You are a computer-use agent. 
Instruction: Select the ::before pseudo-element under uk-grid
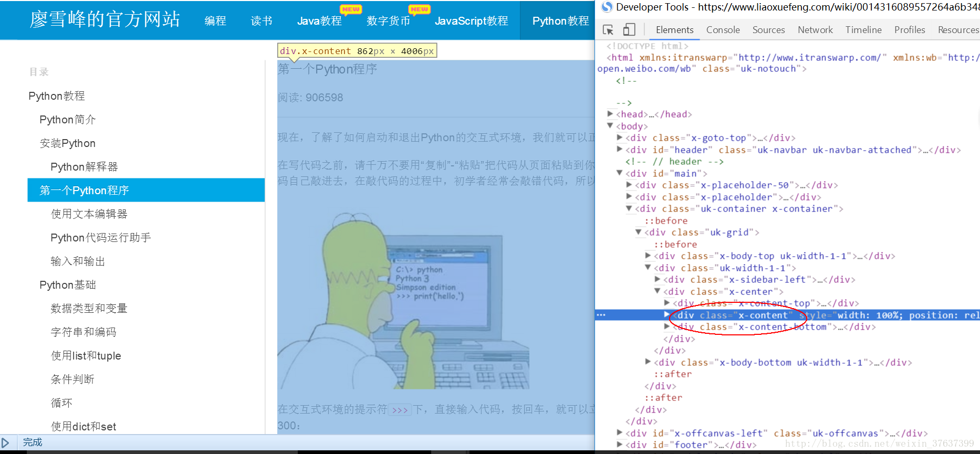(675, 244)
